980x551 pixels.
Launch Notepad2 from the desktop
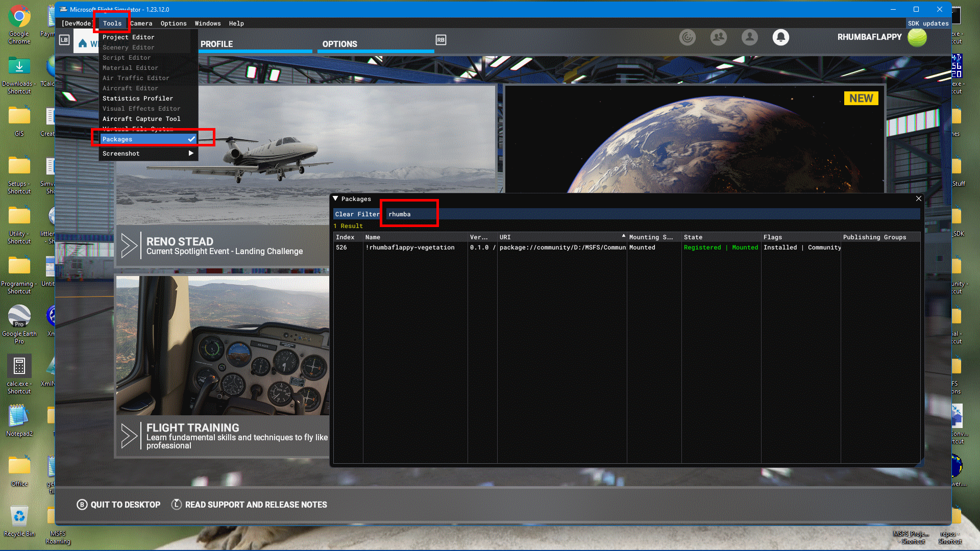coord(19,421)
